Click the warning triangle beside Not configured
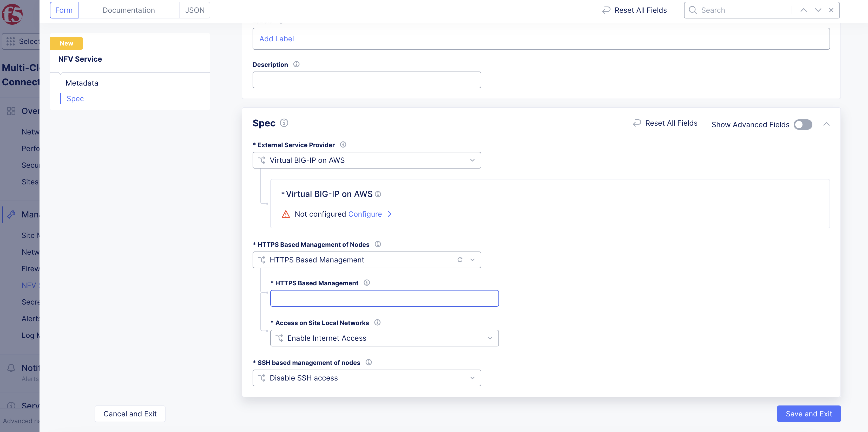 click(x=286, y=214)
